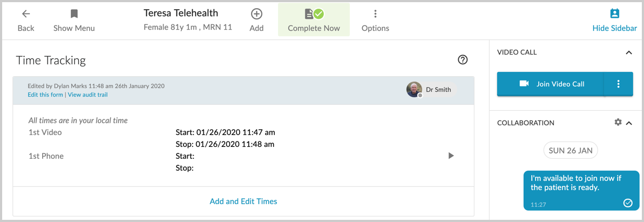Click the camera icon on Join Video Call
644x222 pixels.
click(x=524, y=84)
